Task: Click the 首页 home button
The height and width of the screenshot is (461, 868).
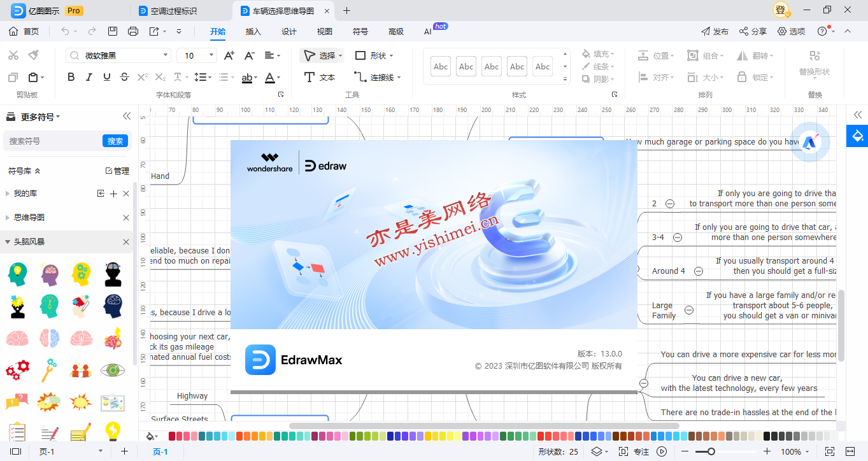Action: tap(24, 31)
